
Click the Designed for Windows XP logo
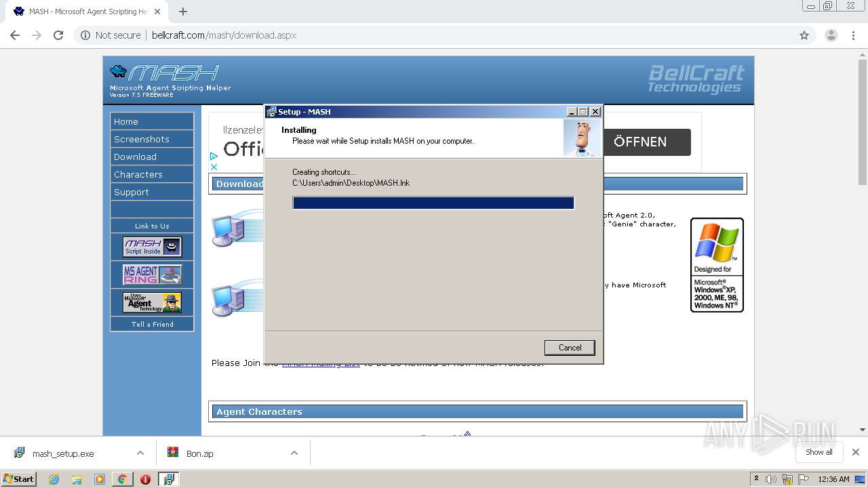tap(717, 265)
